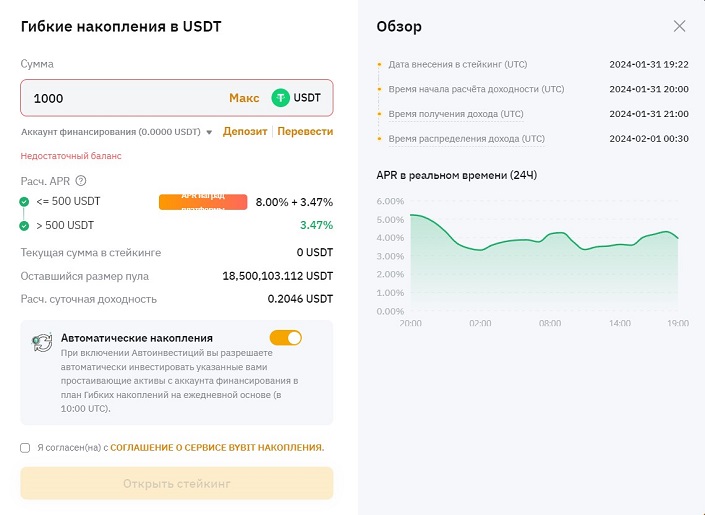Viewport: 705px width, 515px height.
Task: Click 18,500,103.112 USDT pool size value
Action: [278, 276]
